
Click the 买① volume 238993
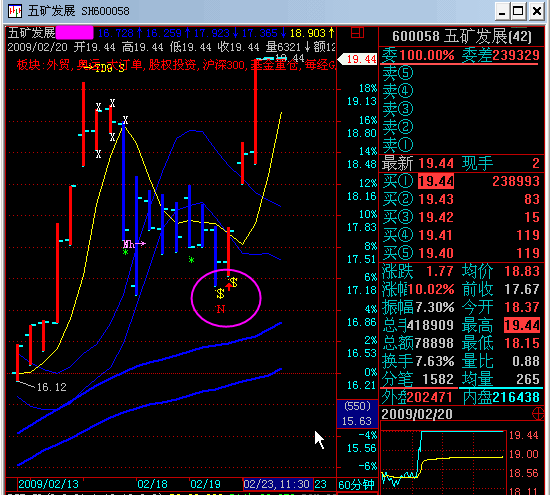(516, 181)
